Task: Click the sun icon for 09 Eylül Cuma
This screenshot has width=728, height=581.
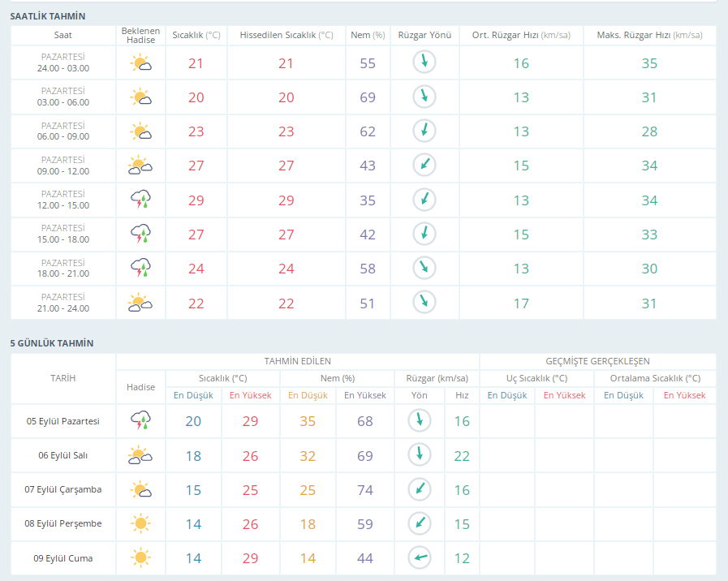Action: (x=140, y=558)
